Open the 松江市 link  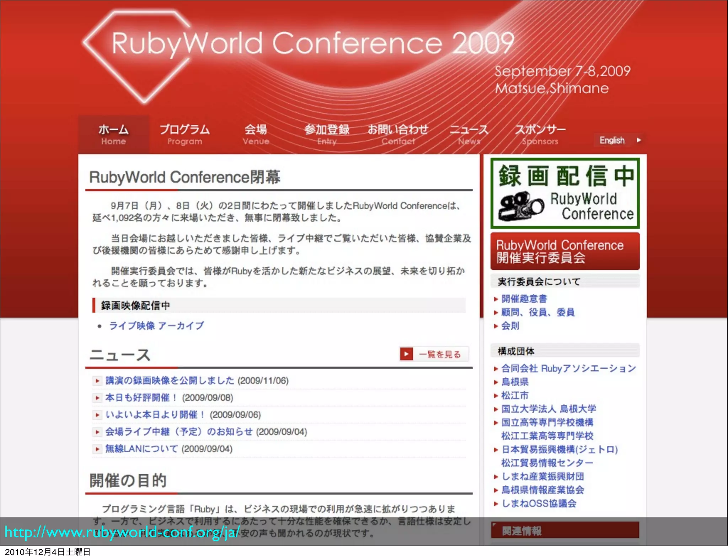point(515,395)
